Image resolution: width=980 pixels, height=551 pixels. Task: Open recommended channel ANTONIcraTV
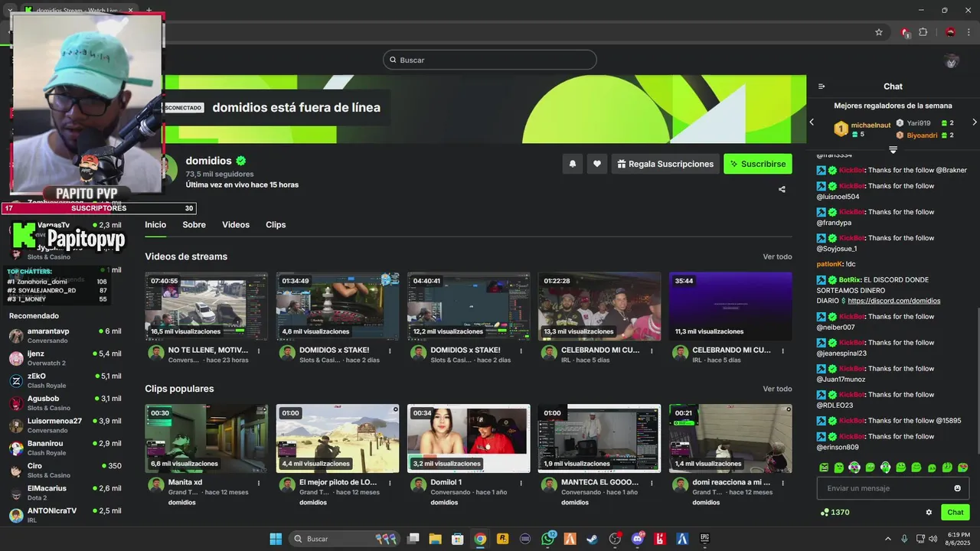tap(65, 515)
